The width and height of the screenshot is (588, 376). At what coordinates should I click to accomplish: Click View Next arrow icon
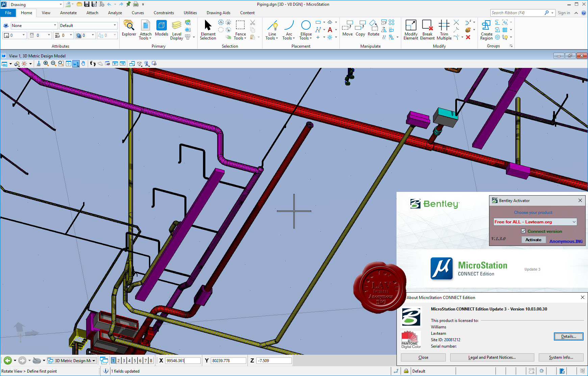pyautogui.click(x=123, y=64)
